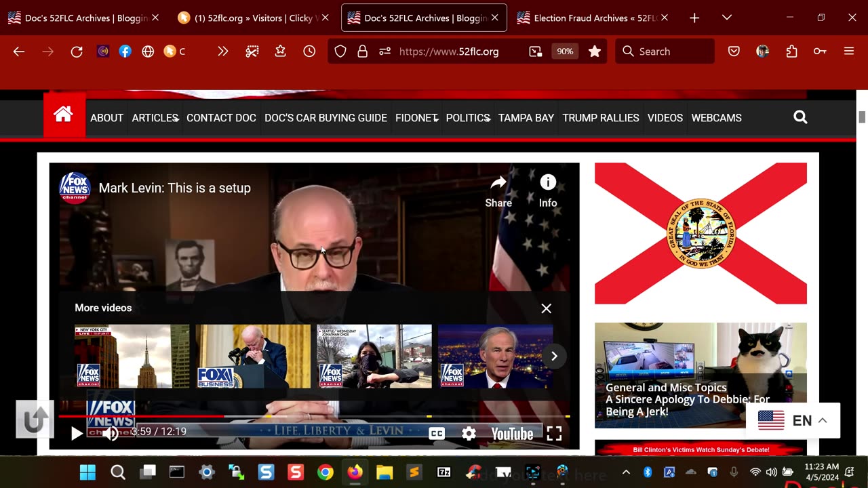868x488 pixels.
Task: Open Pocket save icon
Action: (x=734, y=52)
